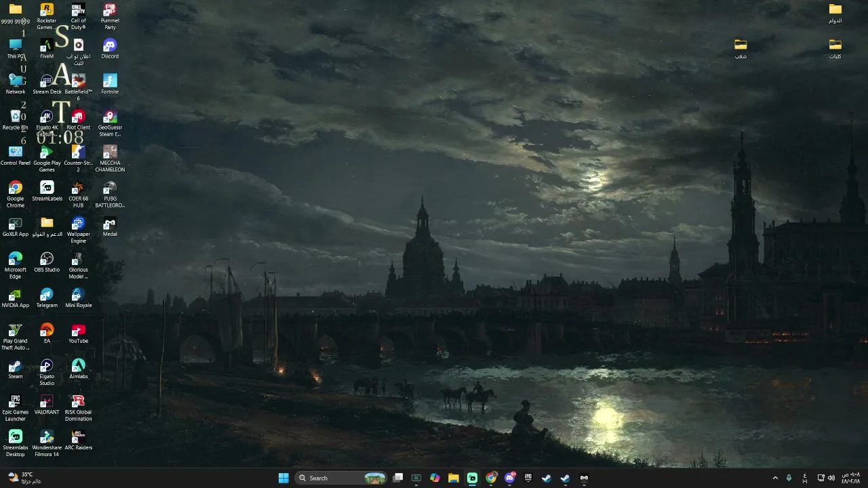Click the microphone icon in the system tray

pos(789,478)
